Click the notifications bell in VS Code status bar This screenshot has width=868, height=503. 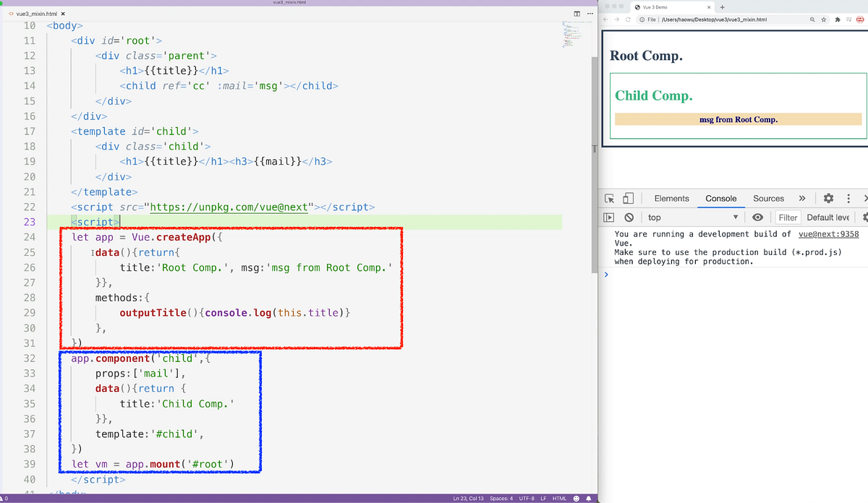(x=587, y=498)
